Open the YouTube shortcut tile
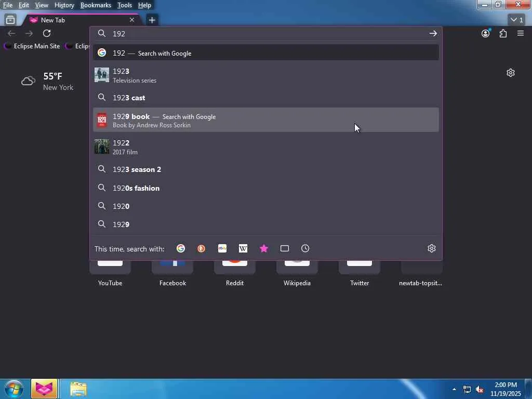Screen dimensions: 532x399 110,273
